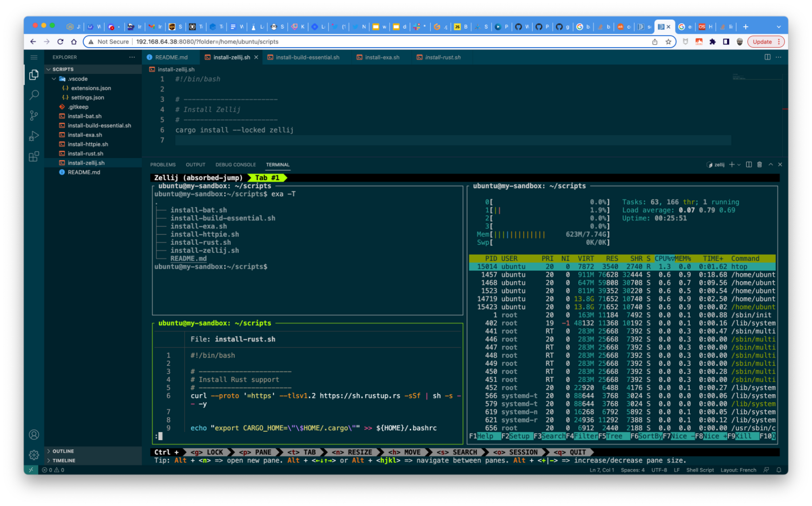The image size is (812, 506).
Task: Open .gitkeep in the explorer
Action: (x=93, y=106)
